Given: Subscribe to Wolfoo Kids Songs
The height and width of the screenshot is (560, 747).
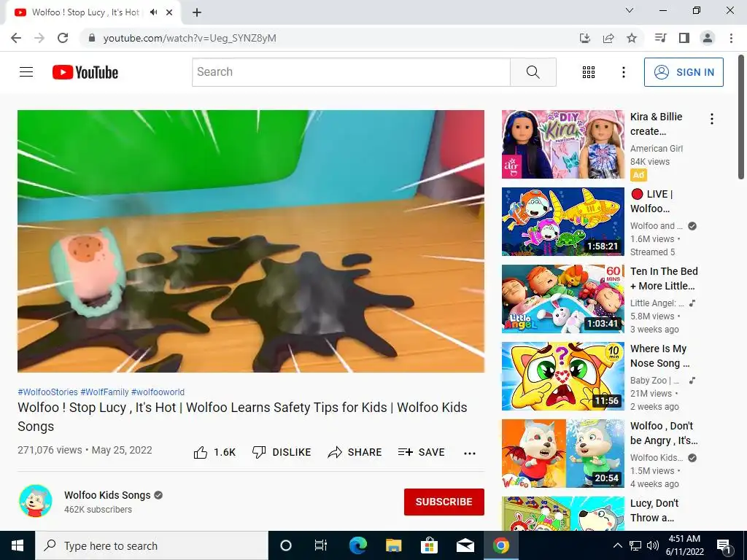Looking at the screenshot, I should [x=444, y=502].
